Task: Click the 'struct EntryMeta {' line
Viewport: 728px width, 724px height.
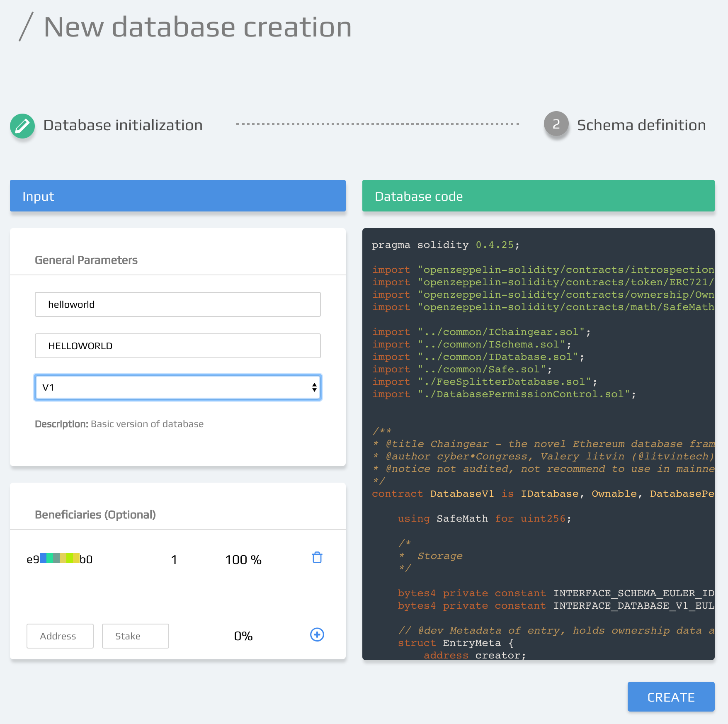Action: click(x=456, y=643)
